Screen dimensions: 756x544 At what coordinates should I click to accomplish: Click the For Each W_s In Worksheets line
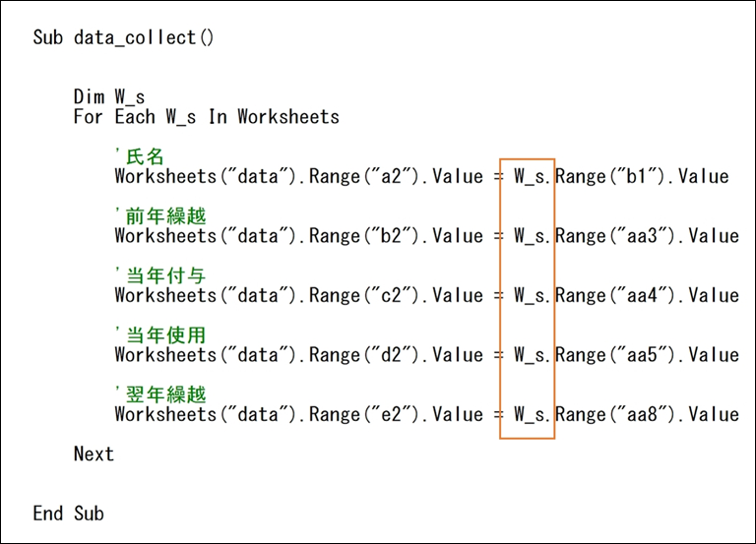(207, 117)
